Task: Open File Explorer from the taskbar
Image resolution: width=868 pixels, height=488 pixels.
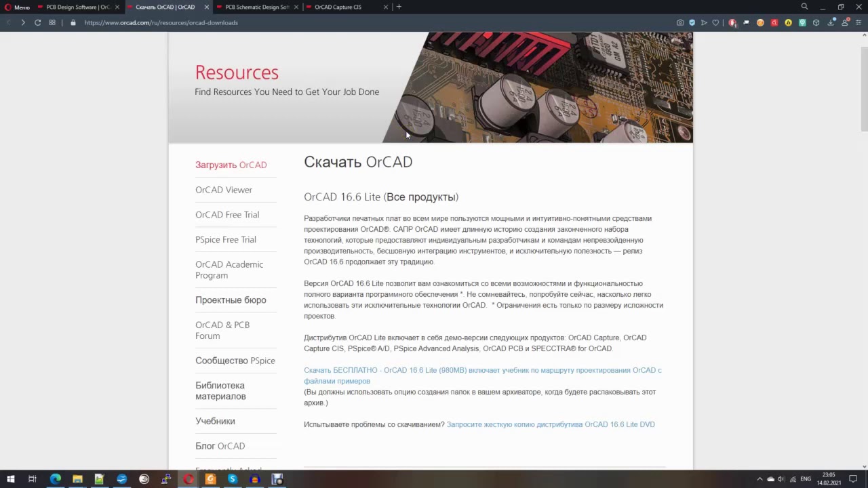Action: [77, 479]
